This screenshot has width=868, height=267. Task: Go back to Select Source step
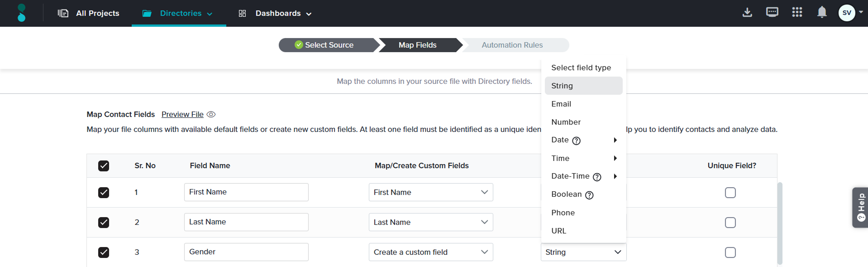click(x=329, y=45)
